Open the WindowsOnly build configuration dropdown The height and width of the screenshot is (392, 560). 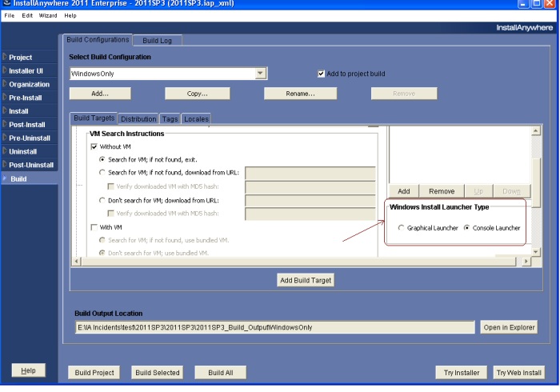click(x=260, y=73)
